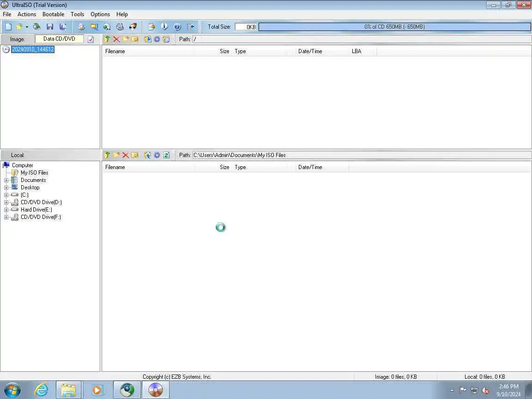
Task: Create a new image with New icon
Action: point(8,27)
